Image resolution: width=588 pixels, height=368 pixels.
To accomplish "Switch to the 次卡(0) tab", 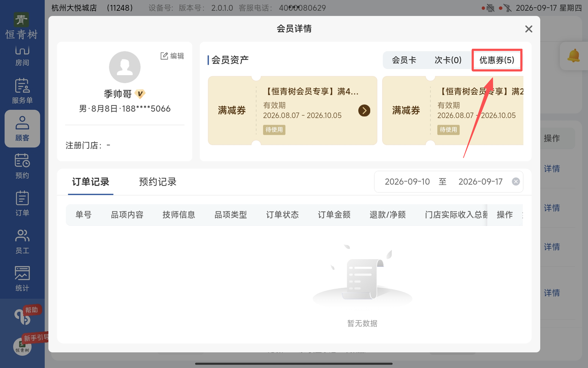I will 448,60.
